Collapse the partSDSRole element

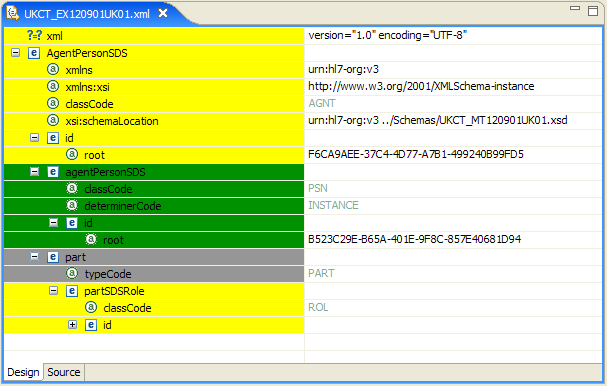pos(53,291)
